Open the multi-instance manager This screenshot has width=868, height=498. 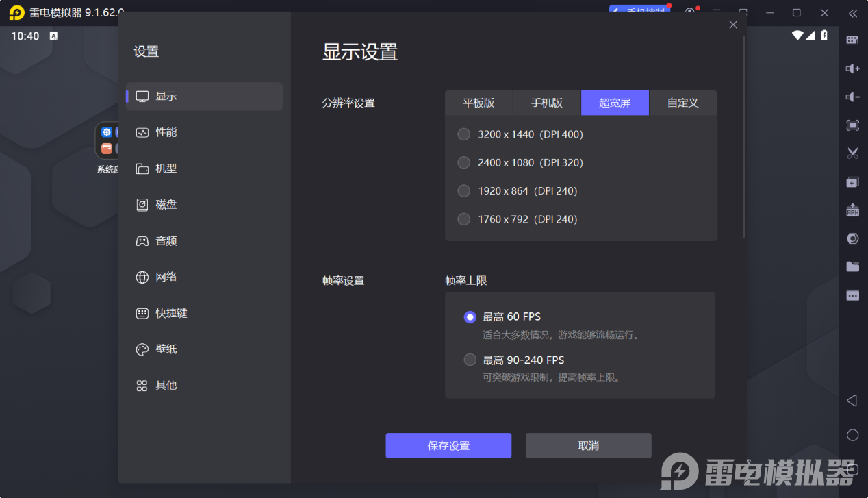tap(852, 182)
